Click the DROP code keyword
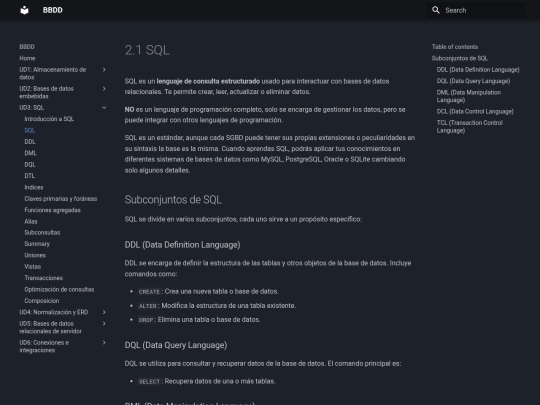The image size is (540, 405). (x=146, y=320)
